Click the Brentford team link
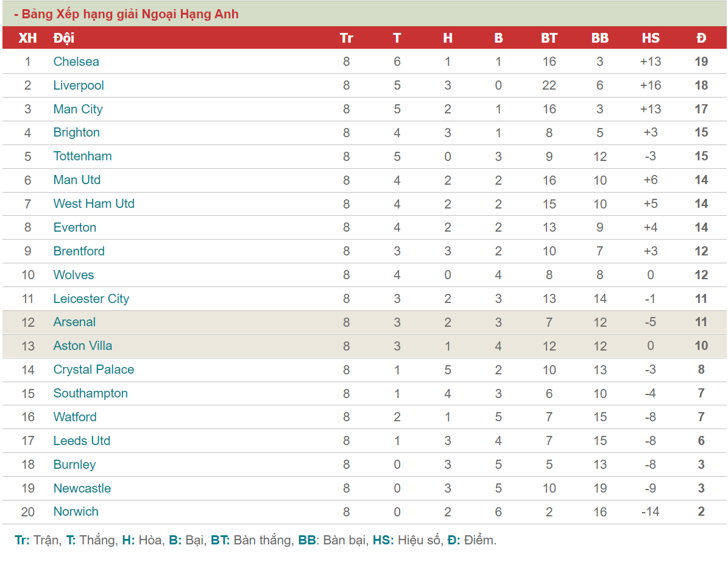728x570 pixels. (x=79, y=251)
